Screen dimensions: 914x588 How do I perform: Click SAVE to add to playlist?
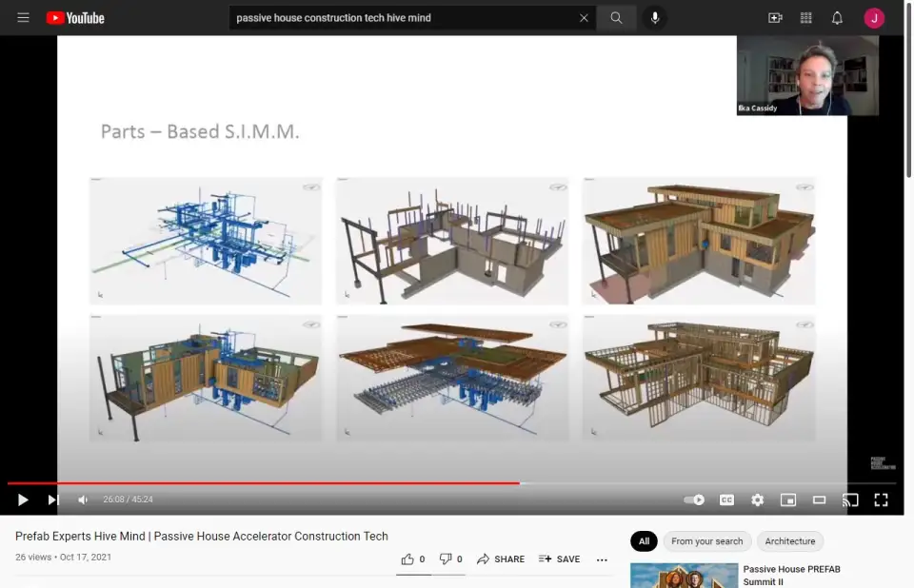pos(559,559)
